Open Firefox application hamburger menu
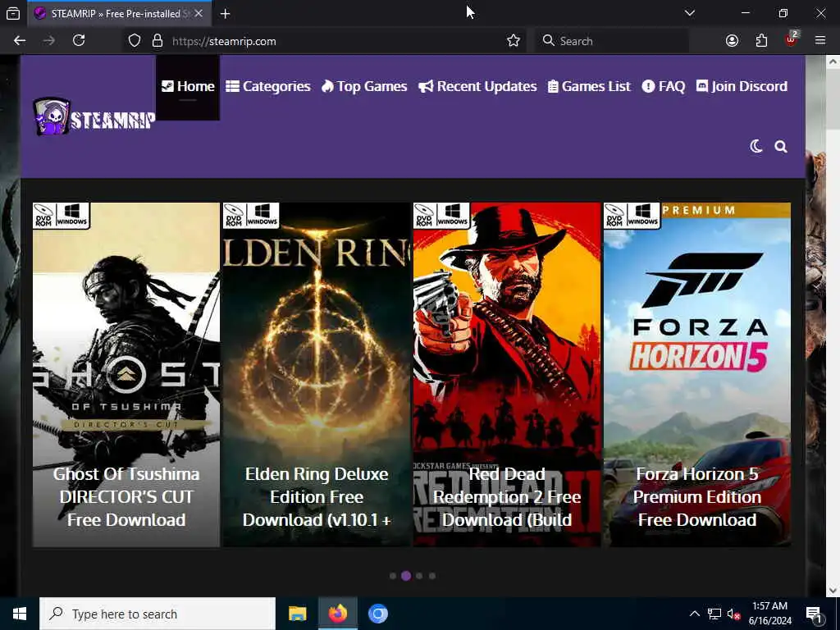840x630 pixels. click(x=820, y=41)
